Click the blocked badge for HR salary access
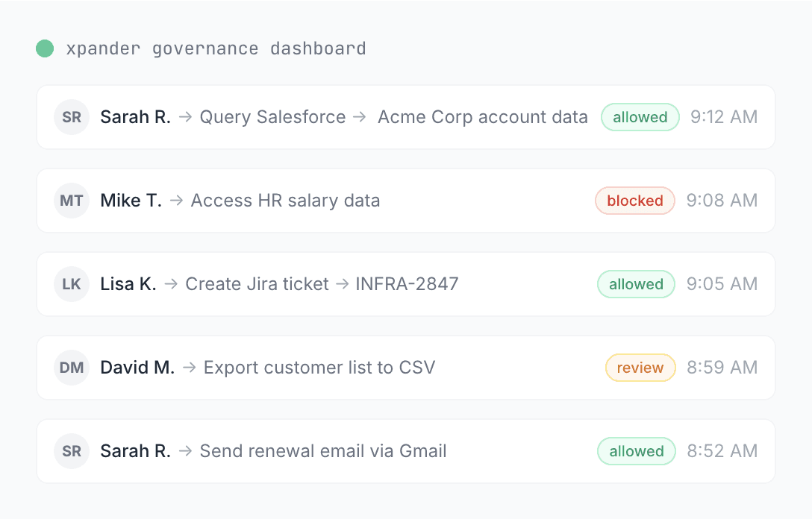The height and width of the screenshot is (519, 812). click(634, 201)
